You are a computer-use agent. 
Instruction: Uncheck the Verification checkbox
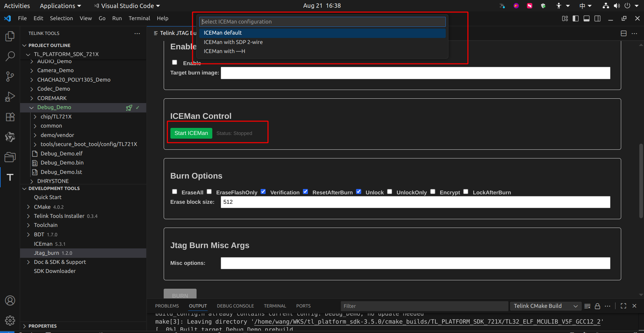click(263, 192)
